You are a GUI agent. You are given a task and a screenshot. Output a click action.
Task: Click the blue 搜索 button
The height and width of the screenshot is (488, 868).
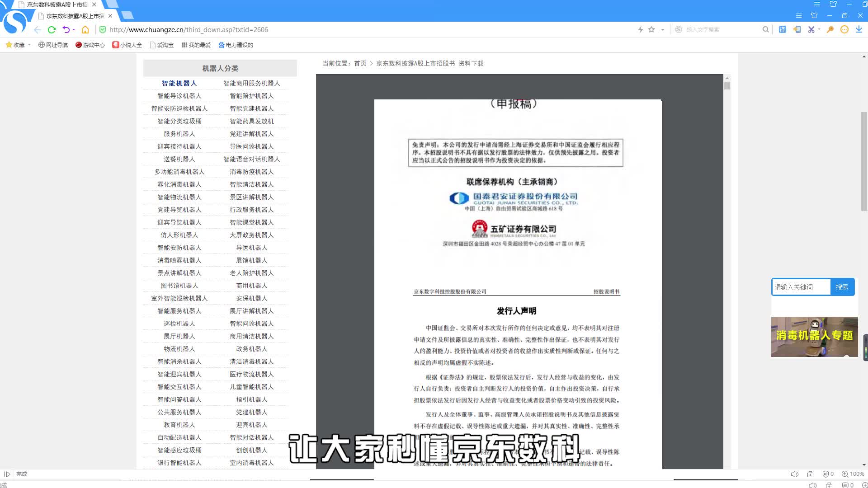click(842, 287)
